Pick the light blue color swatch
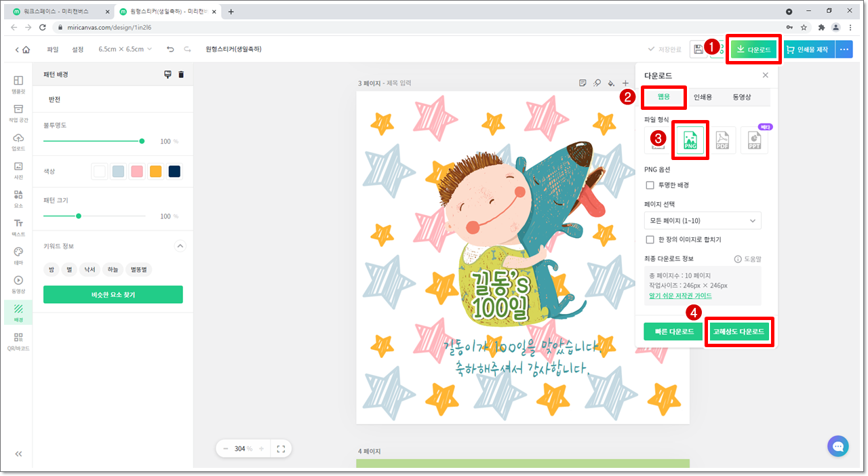 click(x=118, y=172)
